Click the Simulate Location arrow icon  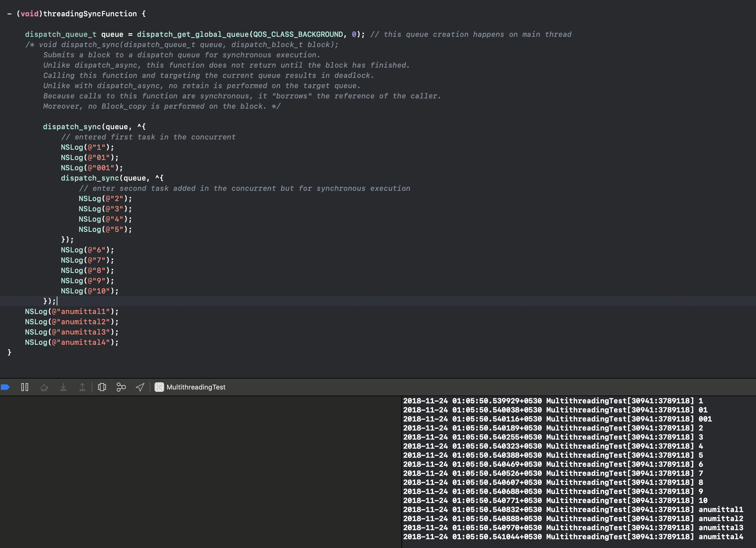[x=140, y=387]
